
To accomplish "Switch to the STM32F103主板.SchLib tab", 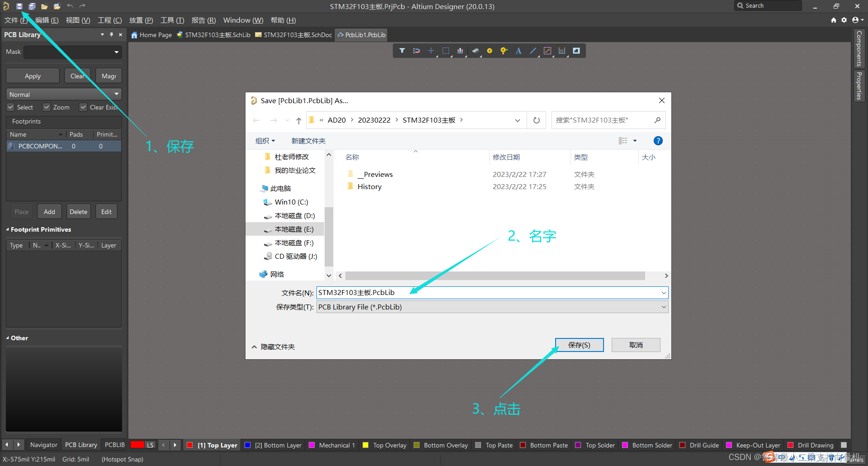I will pyautogui.click(x=213, y=35).
